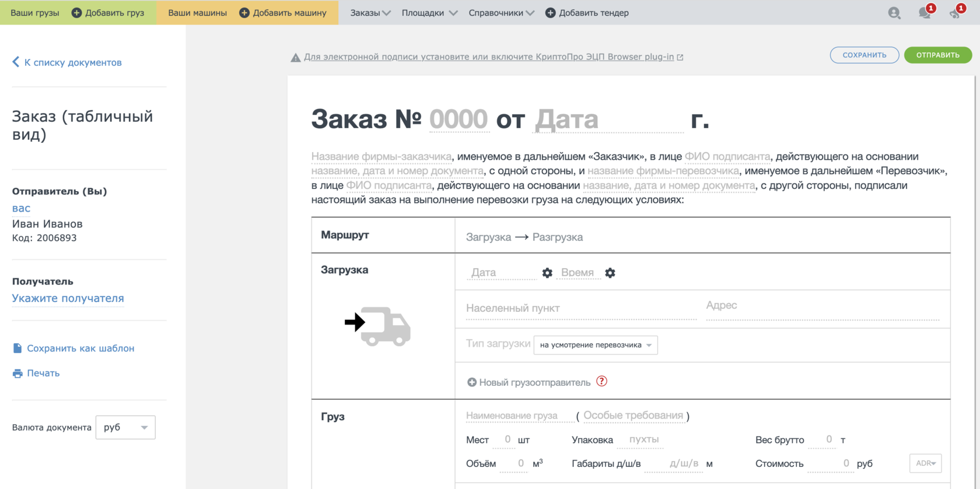Image resolution: width=980 pixels, height=489 pixels.
Task: Click Новый грузоотправитель link
Action: pos(535,382)
